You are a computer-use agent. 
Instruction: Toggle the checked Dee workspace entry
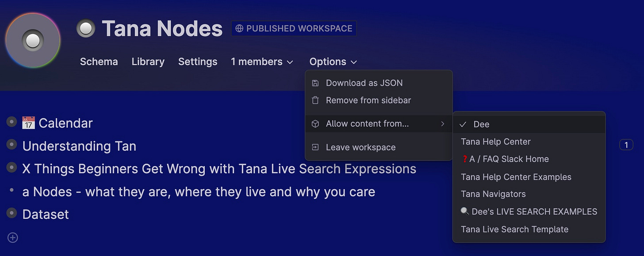pyautogui.click(x=529, y=124)
